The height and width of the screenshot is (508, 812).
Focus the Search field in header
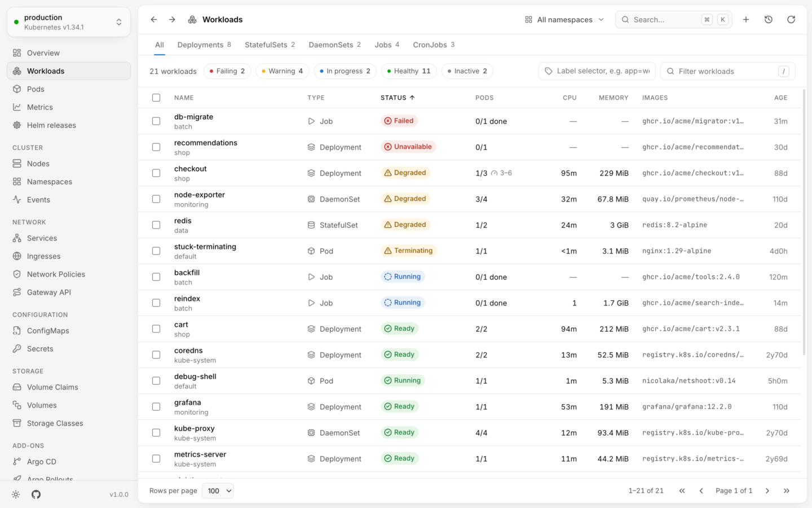[x=674, y=20]
